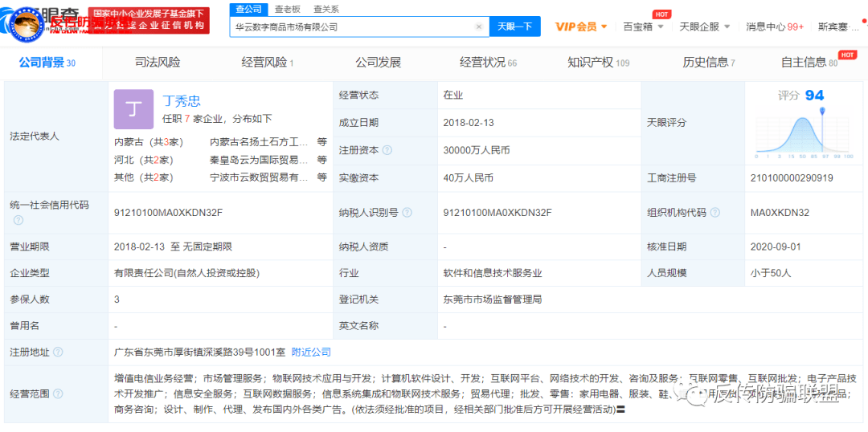
Task: Click the purple 丁 avatar icon
Action: pyautogui.click(x=133, y=109)
